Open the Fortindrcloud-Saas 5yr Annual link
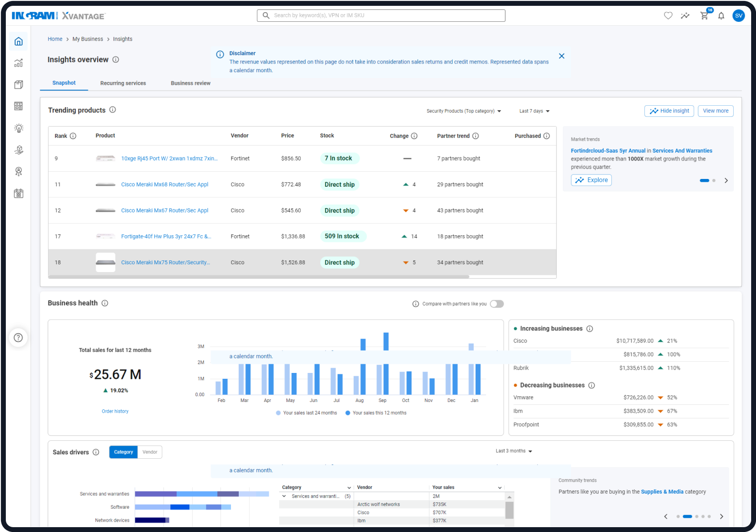756x532 pixels. coord(608,151)
